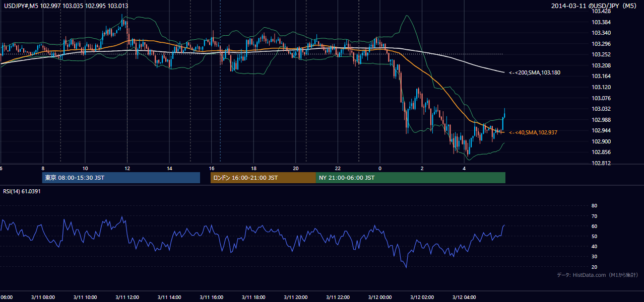Click hour label 8 under price chart
644x302 pixels.
coord(43,169)
